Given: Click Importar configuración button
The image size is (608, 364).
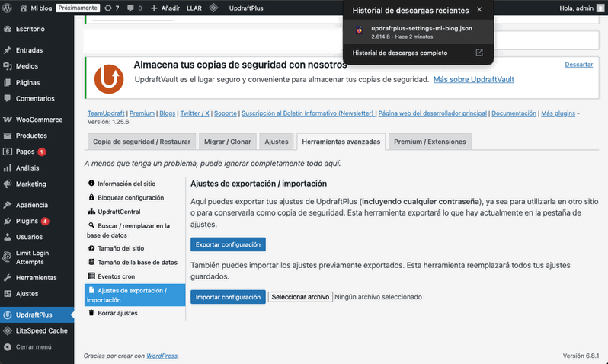Looking at the screenshot, I should coord(228,297).
